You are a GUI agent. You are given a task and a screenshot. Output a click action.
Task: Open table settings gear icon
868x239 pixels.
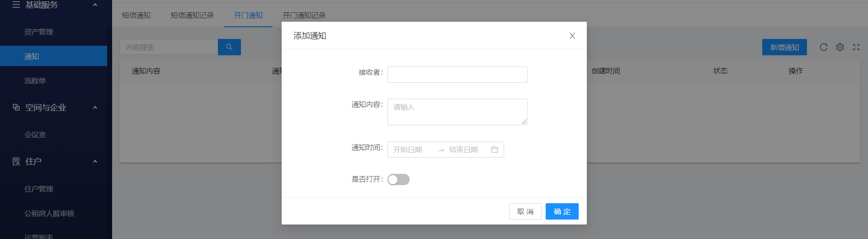(840, 47)
